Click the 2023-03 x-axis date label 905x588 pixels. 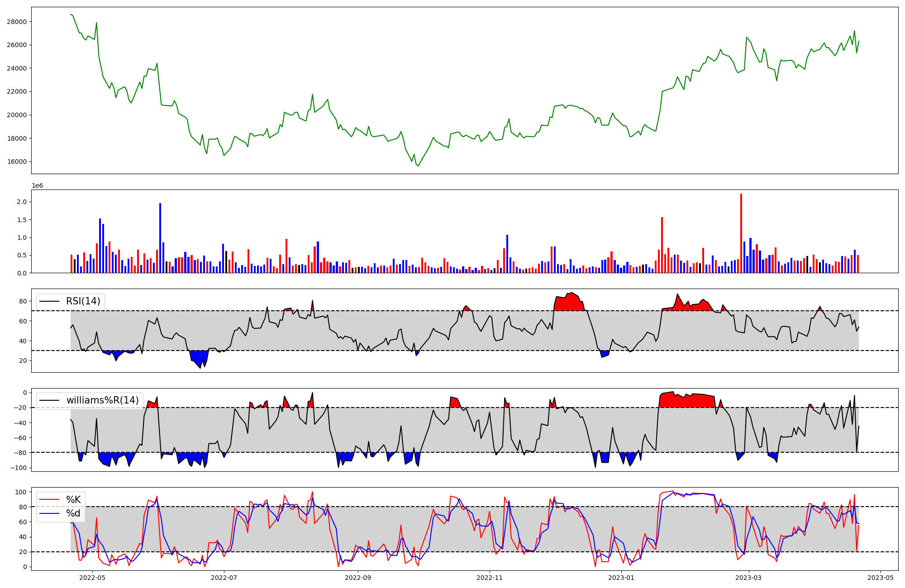pyautogui.click(x=748, y=578)
